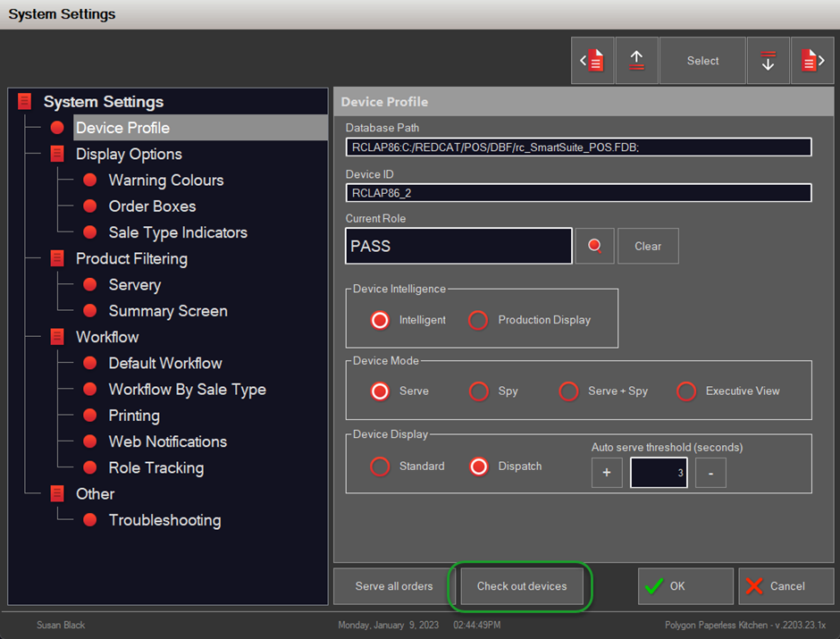The image size is (840, 639).
Task: Click the red dot beside Summary Screen
Action: point(90,311)
